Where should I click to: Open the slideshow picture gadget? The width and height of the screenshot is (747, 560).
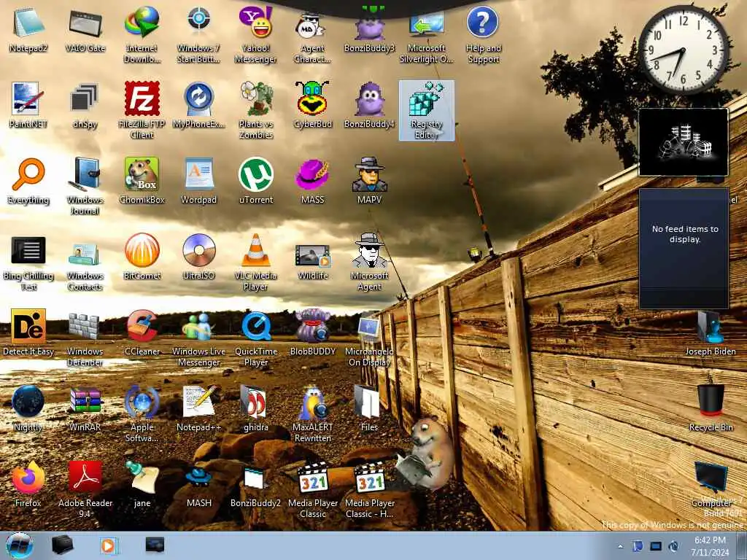[x=684, y=142]
